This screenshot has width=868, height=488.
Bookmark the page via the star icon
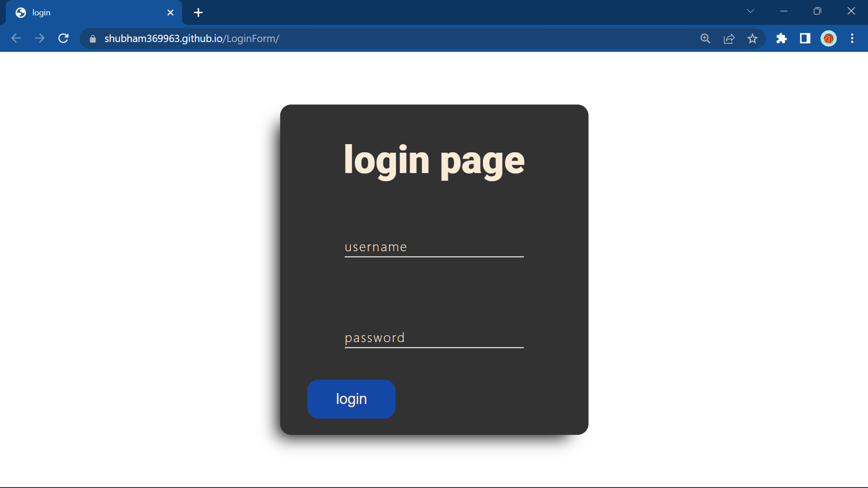coord(752,38)
